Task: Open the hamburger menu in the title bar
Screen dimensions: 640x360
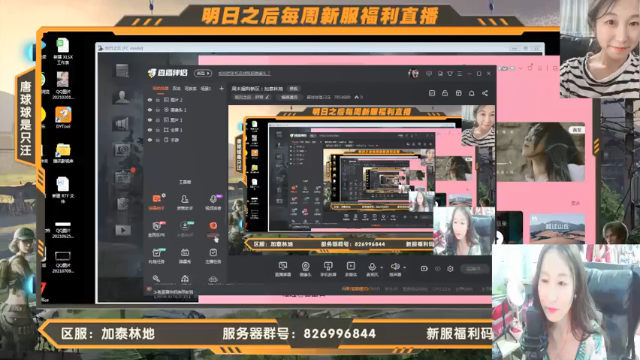Action: point(460,73)
